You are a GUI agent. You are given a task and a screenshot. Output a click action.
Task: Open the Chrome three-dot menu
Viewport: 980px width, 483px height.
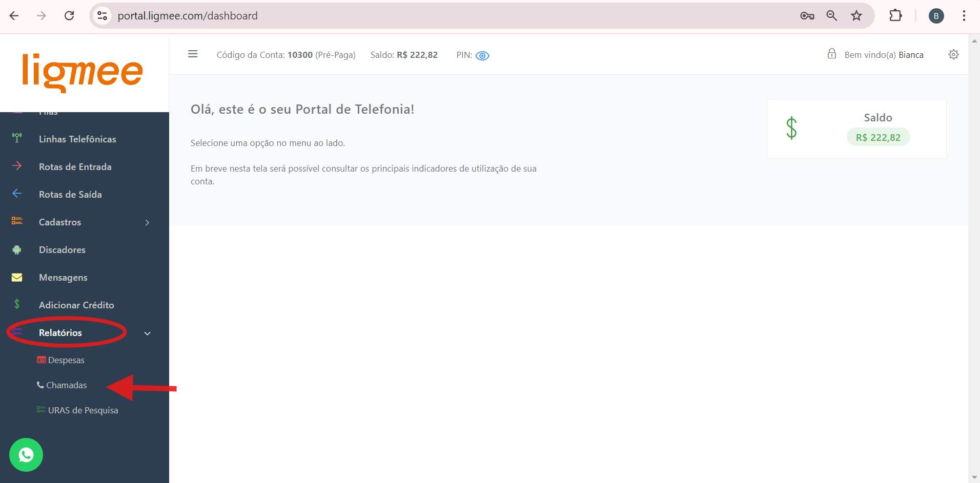point(964,16)
